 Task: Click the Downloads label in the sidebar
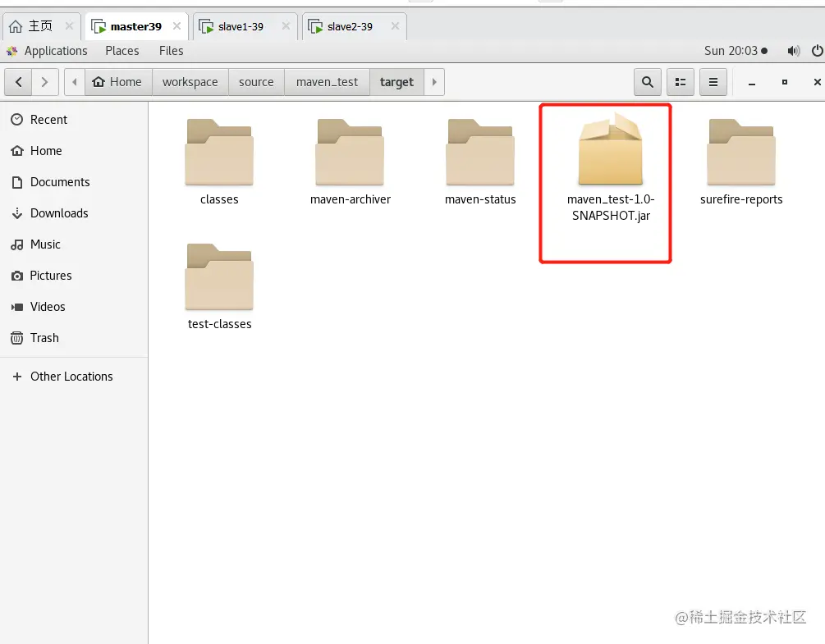[x=59, y=213]
